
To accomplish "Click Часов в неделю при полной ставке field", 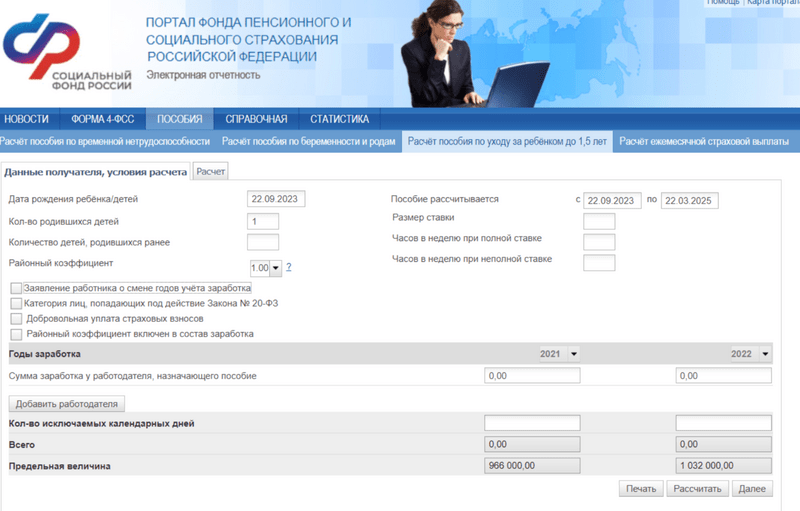I will tap(599, 242).
